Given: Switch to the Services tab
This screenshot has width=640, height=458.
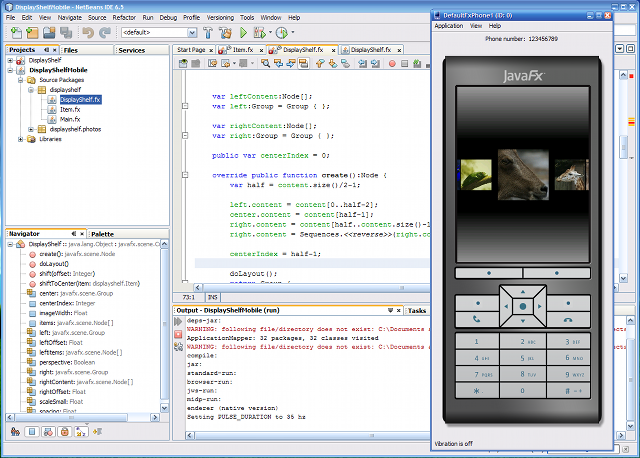Looking at the screenshot, I should pyautogui.click(x=131, y=50).
